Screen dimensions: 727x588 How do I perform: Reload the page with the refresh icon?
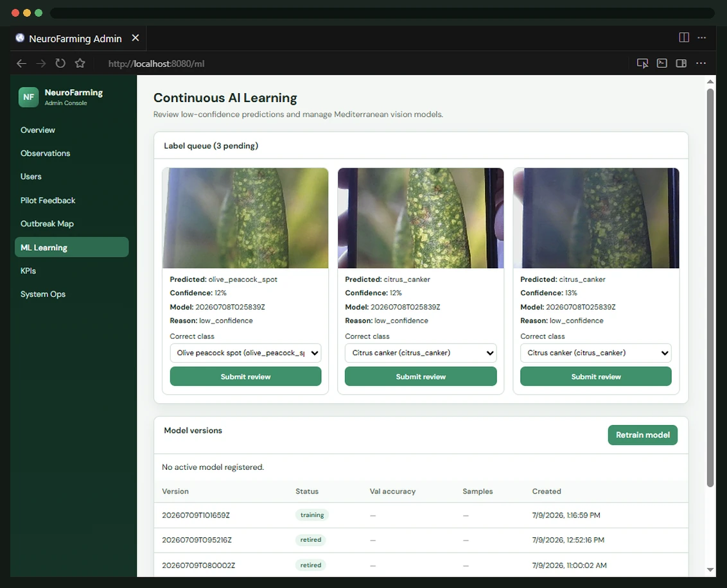point(60,63)
